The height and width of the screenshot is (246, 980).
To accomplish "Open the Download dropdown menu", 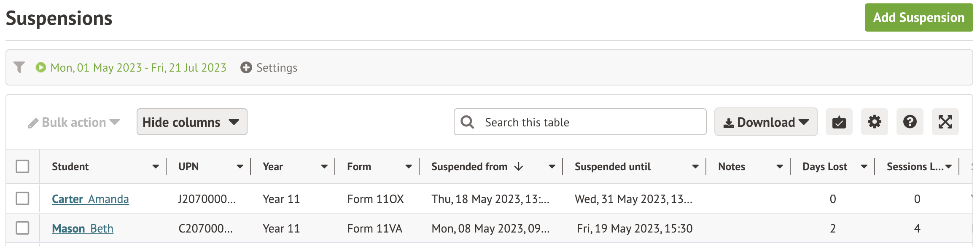I will coord(766,122).
